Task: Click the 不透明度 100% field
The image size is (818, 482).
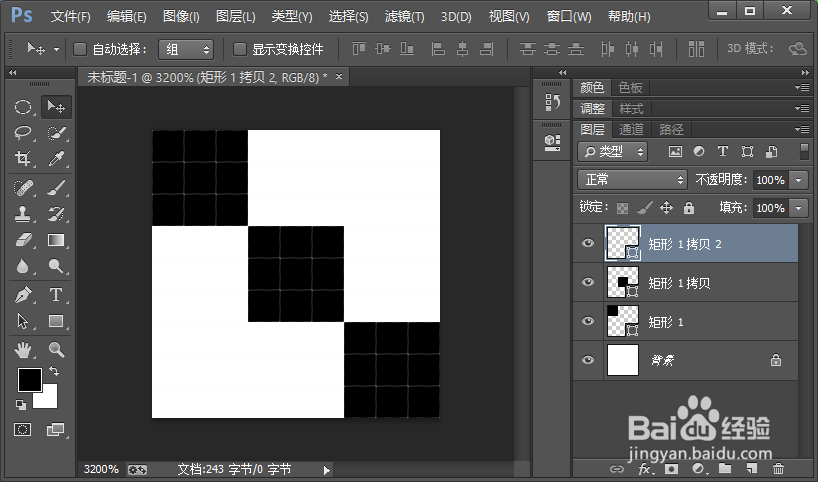Action: 771,180
